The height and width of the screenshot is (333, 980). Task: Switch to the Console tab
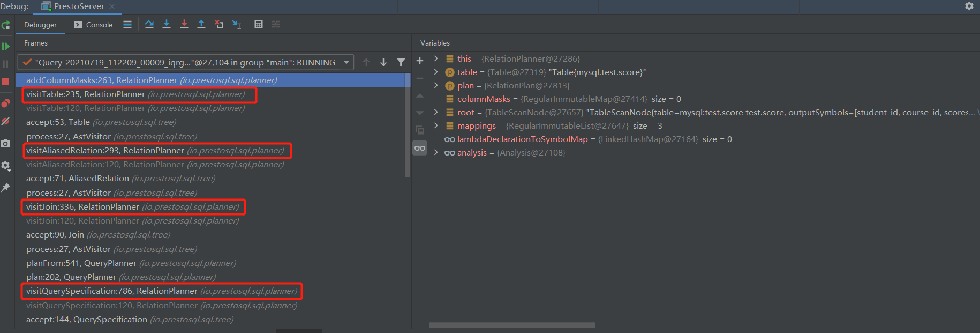pyautogui.click(x=93, y=25)
